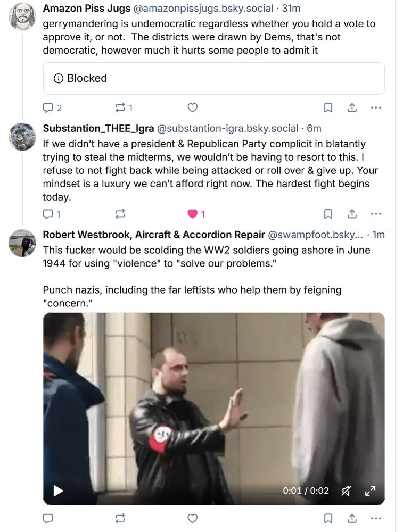Like the Amazon Piss Jugs post

(193, 107)
